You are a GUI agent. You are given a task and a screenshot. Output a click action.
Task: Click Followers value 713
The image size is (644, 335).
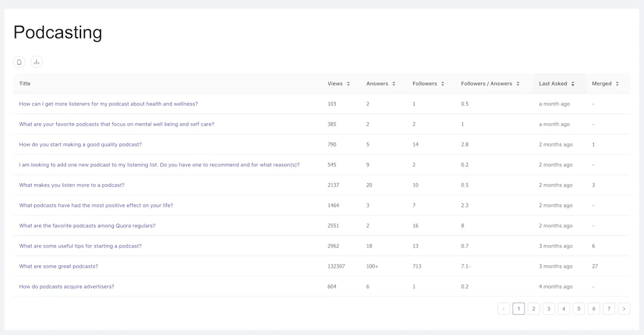417,266
